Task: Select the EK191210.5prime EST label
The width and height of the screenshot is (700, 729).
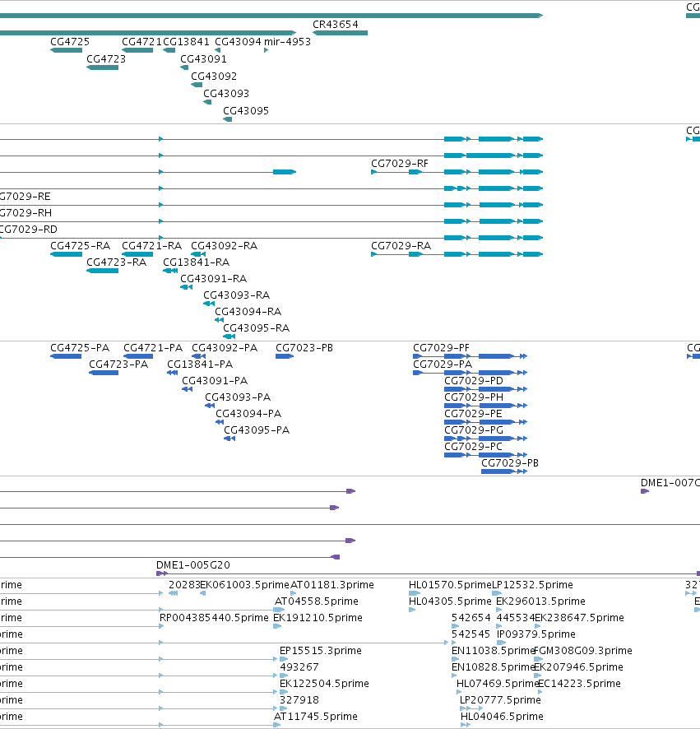Action: tap(318, 618)
